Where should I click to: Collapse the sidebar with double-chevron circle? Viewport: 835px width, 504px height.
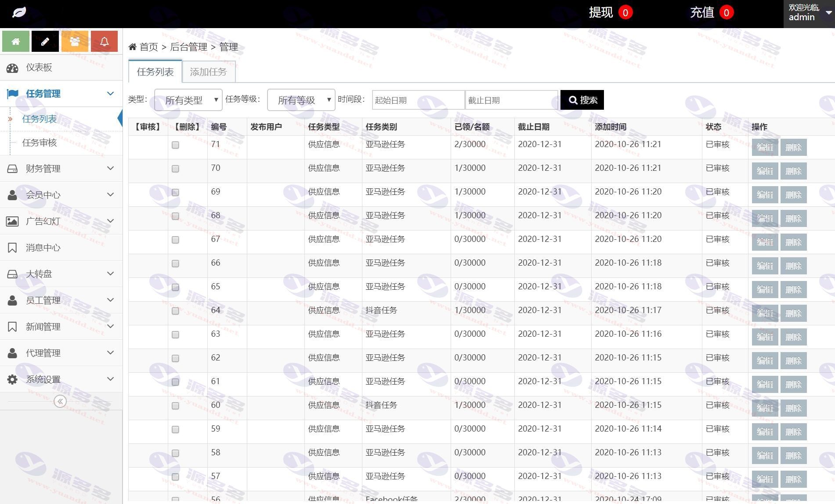click(x=60, y=401)
